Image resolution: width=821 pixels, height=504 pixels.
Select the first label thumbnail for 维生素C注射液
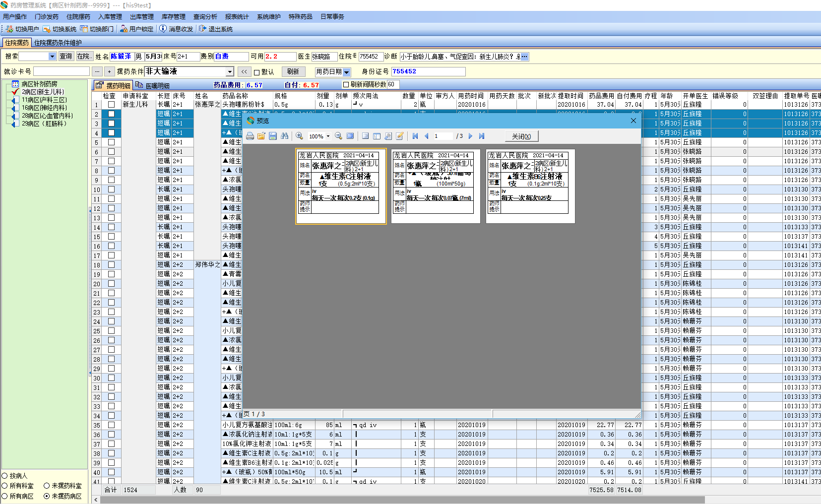pos(341,187)
